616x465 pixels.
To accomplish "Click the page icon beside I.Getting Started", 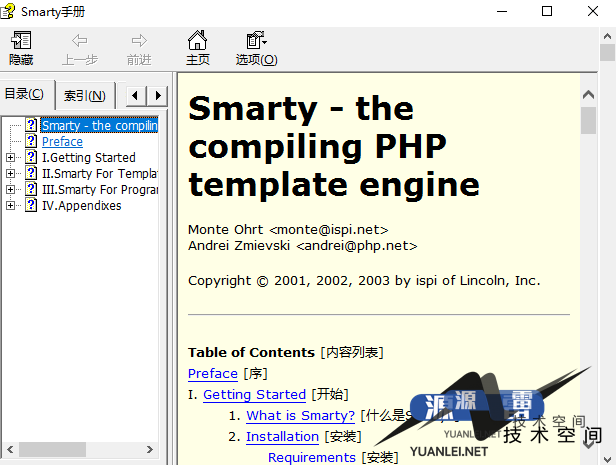I will point(31,157).
